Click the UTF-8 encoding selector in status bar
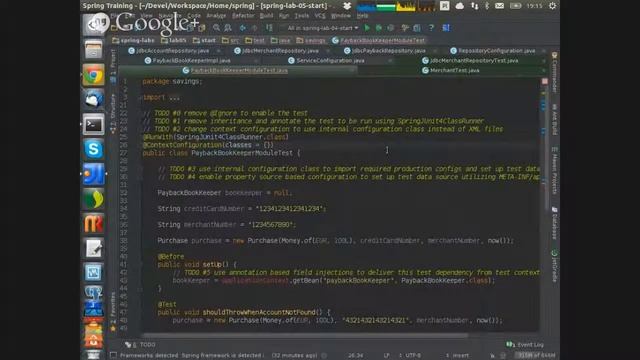 (413, 356)
